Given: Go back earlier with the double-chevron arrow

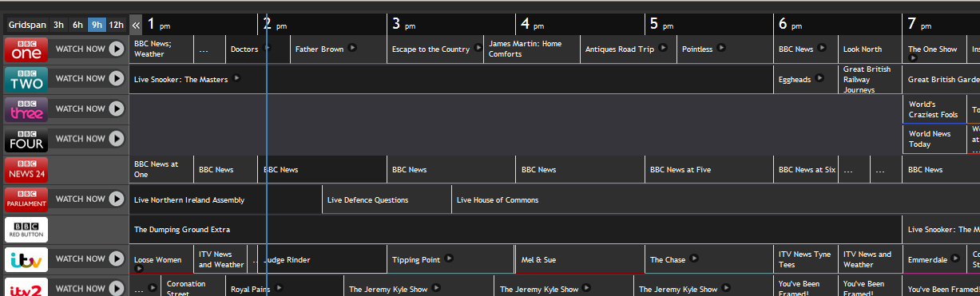Looking at the screenshot, I should click(x=136, y=25).
